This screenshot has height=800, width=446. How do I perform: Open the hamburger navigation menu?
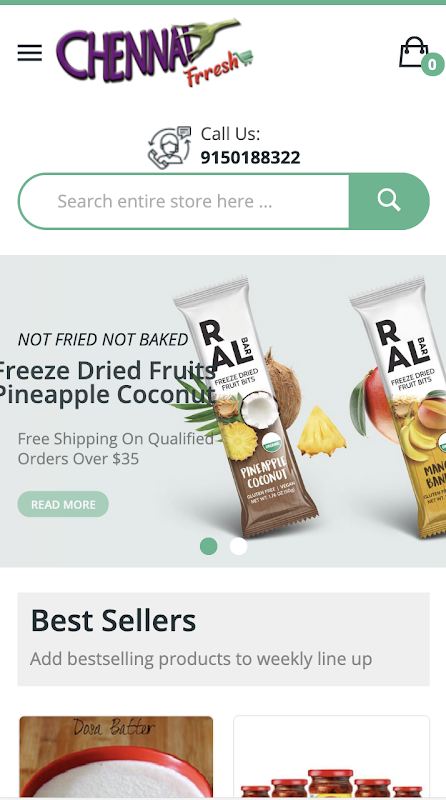[30, 53]
